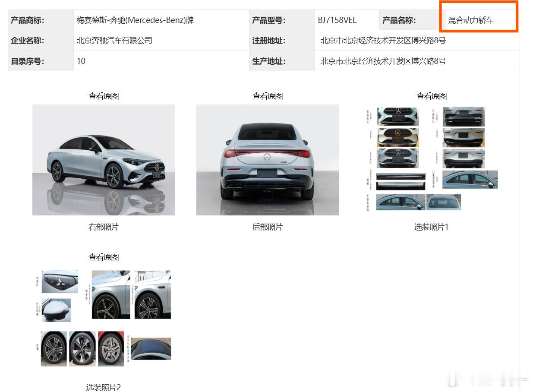Select the 混合动力轿车 product name value

click(471, 20)
